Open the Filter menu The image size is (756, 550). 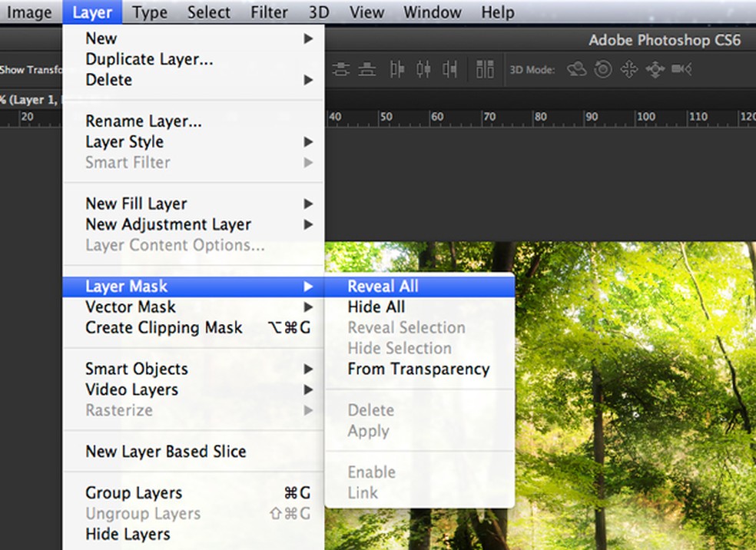pos(269,12)
